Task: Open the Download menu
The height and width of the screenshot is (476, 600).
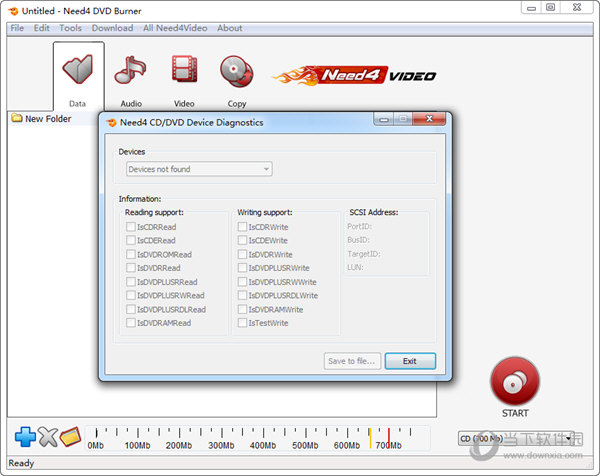Action: pyautogui.click(x=112, y=28)
